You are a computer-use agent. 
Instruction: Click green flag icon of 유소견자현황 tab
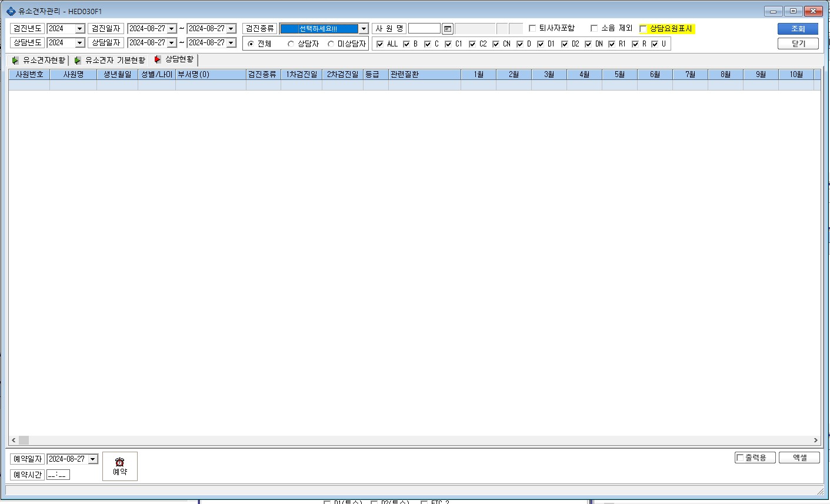15,61
